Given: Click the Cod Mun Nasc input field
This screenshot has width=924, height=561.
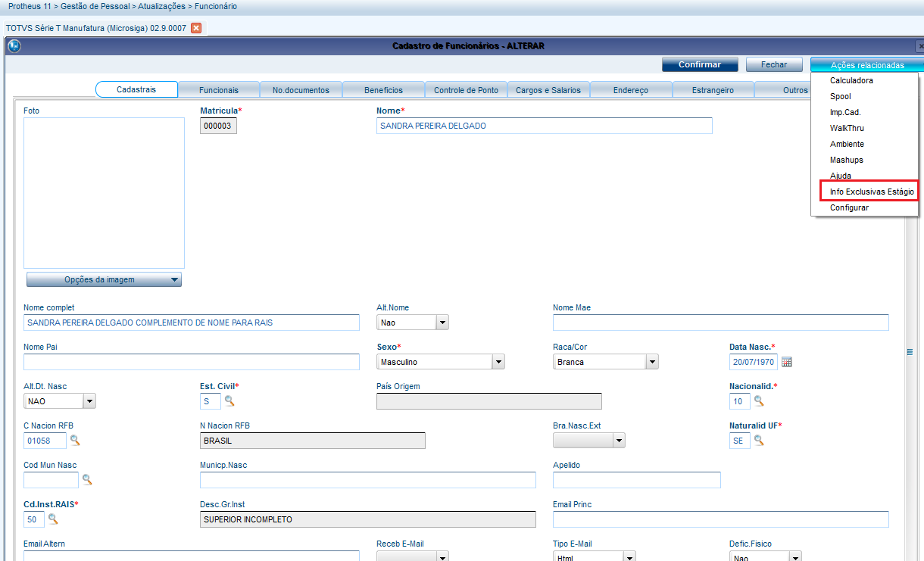Looking at the screenshot, I should point(51,480).
